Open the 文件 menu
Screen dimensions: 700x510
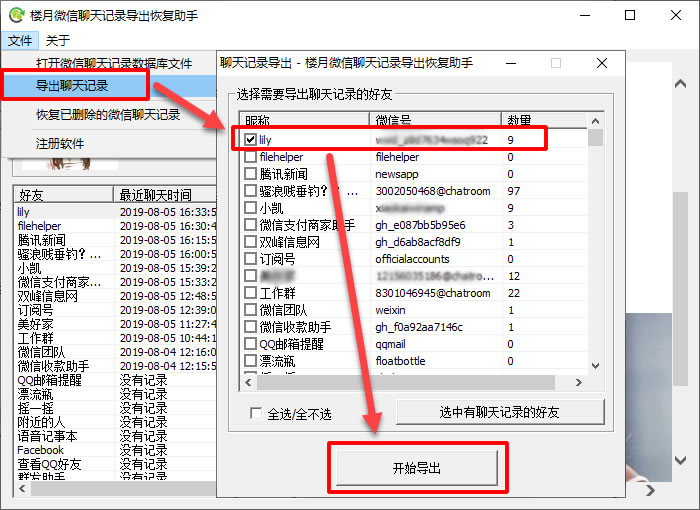click(x=19, y=41)
